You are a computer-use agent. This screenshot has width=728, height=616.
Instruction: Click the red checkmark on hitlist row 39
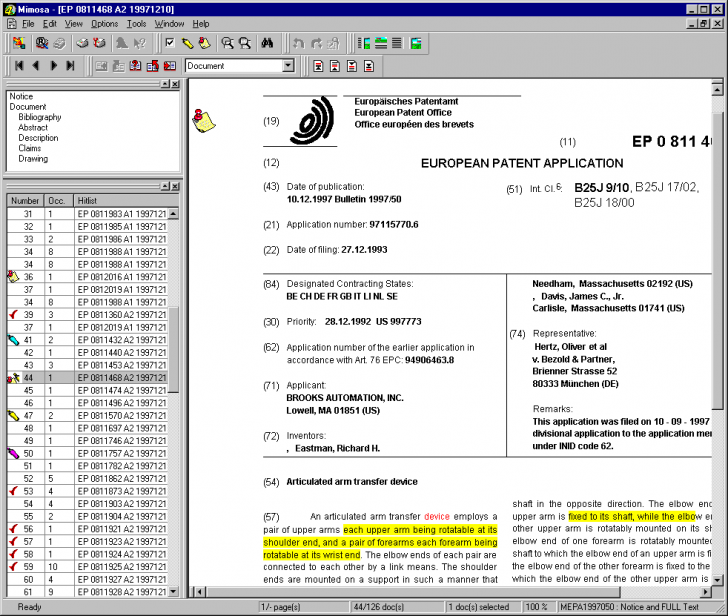(x=13, y=314)
